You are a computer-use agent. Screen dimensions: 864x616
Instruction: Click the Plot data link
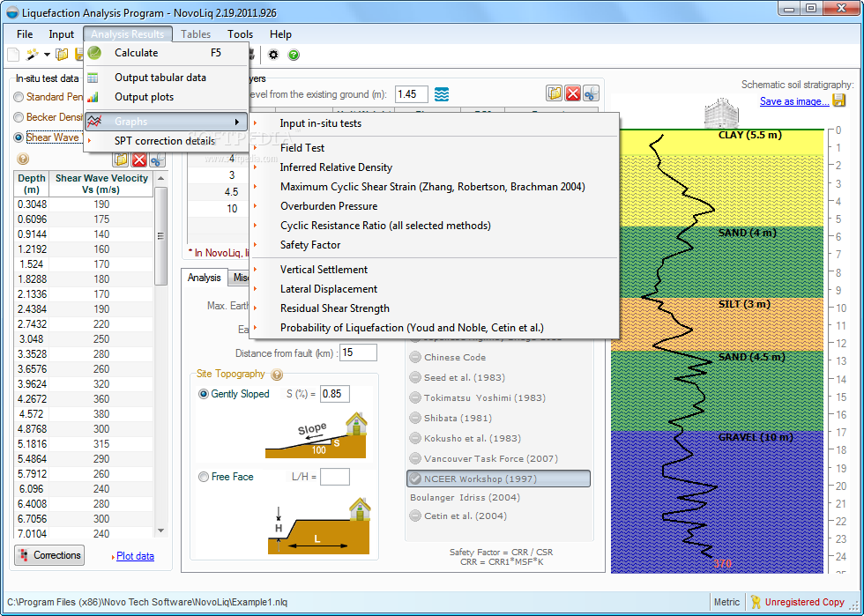pyautogui.click(x=135, y=556)
